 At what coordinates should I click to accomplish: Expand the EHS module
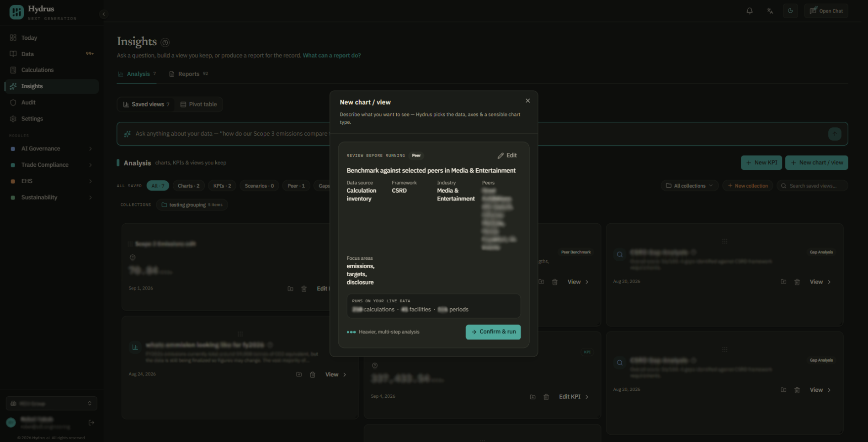(x=52, y=181)
